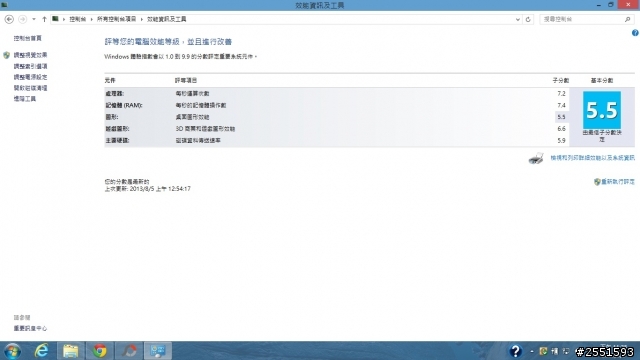This screenshot has height=360, width=640.
Task: Go up one level with up arrow
Action: [44, 19]
